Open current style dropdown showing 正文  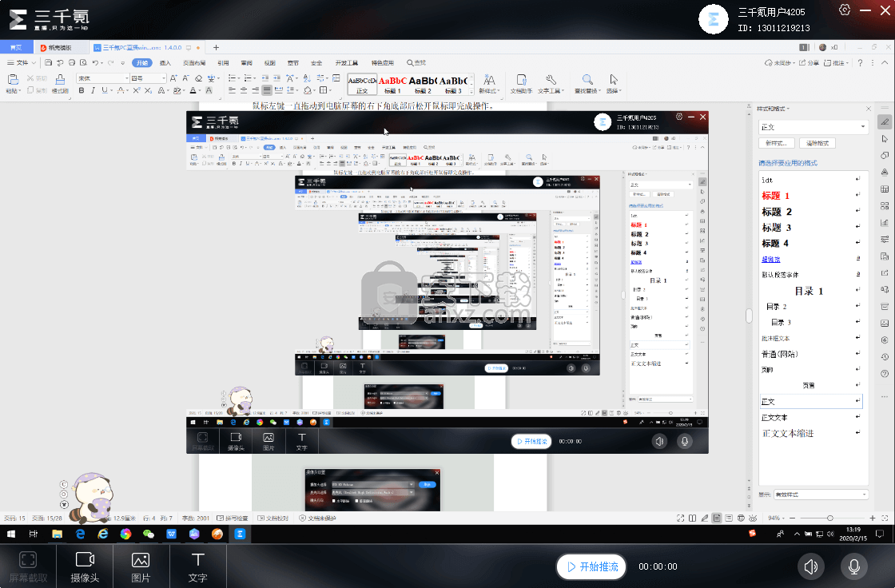point(813,127)
